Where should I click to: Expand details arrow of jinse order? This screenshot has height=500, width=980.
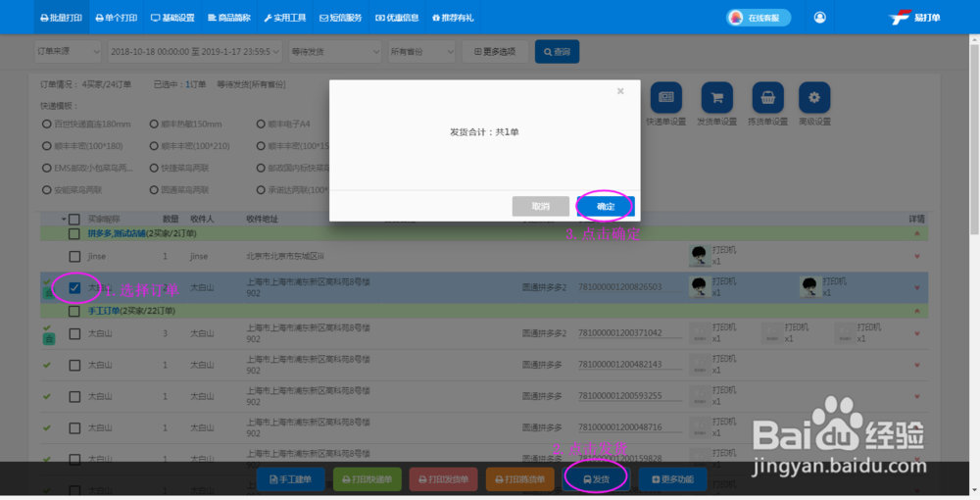(917, 256)
